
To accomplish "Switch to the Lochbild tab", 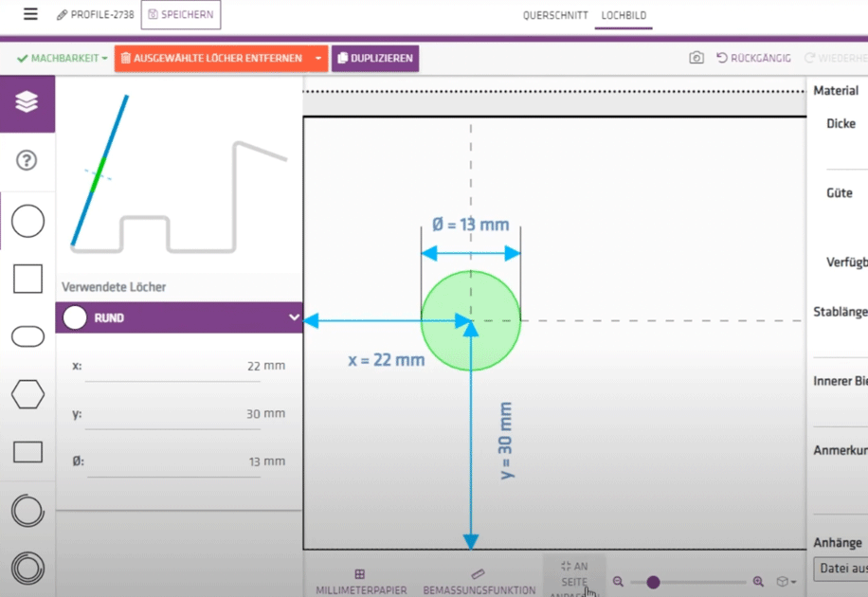I will [x=624, y=15].
